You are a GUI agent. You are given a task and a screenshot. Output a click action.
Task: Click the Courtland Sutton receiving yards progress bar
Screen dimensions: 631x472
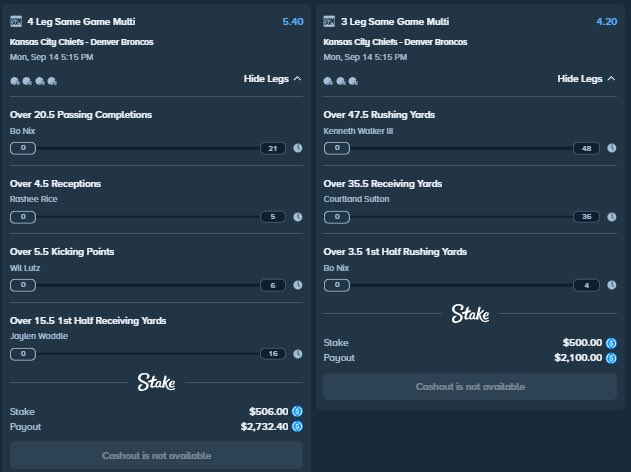click(462, 217)
